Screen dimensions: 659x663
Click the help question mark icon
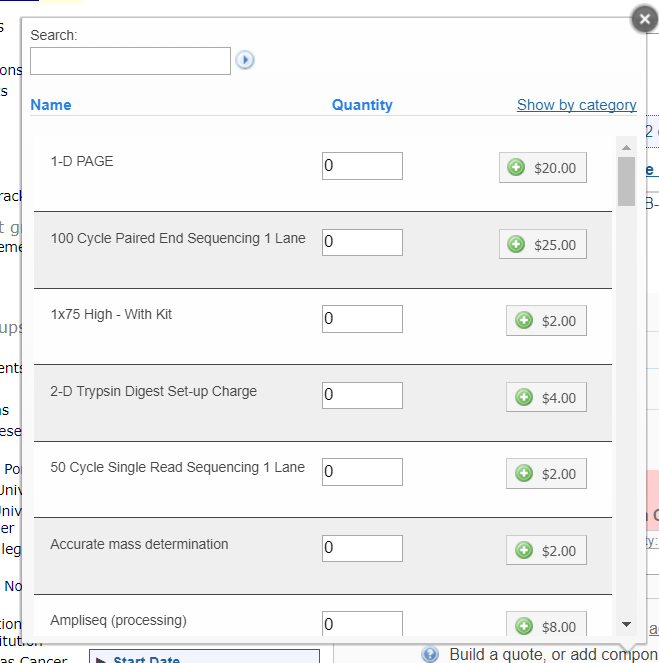(x=430, y=654)
